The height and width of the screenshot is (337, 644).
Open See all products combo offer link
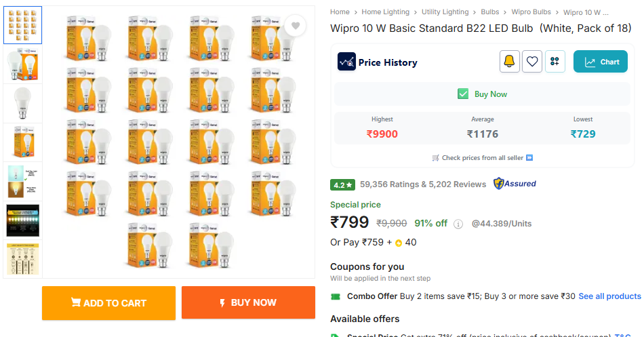point(609,296)
